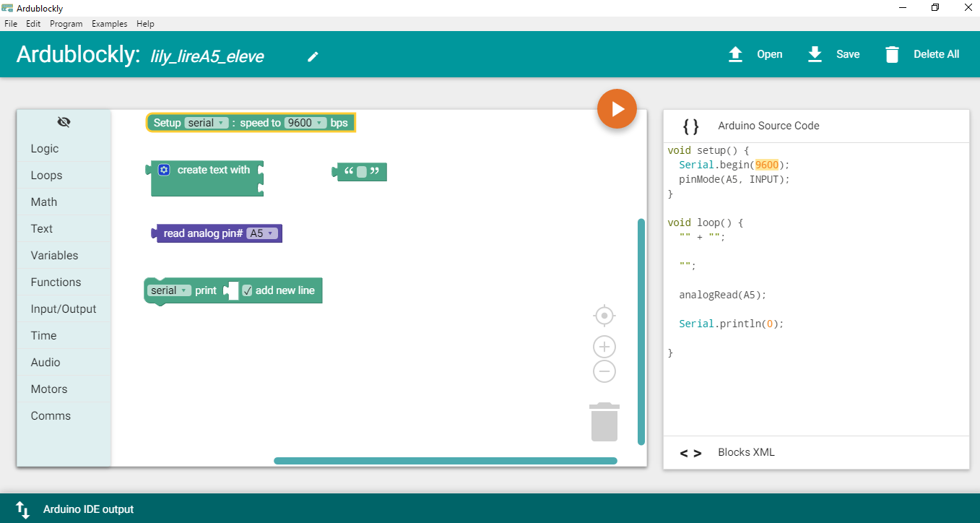
Task: Click the gear icon on create text block
Action: (x=164, y=170)
